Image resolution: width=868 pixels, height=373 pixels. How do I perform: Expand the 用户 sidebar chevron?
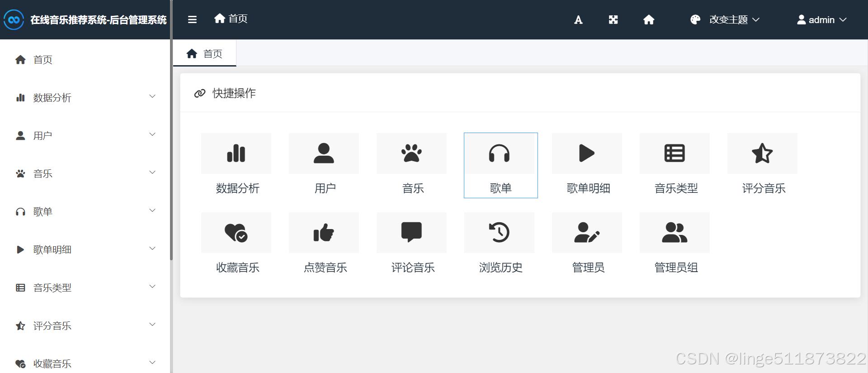click(152, 134)
